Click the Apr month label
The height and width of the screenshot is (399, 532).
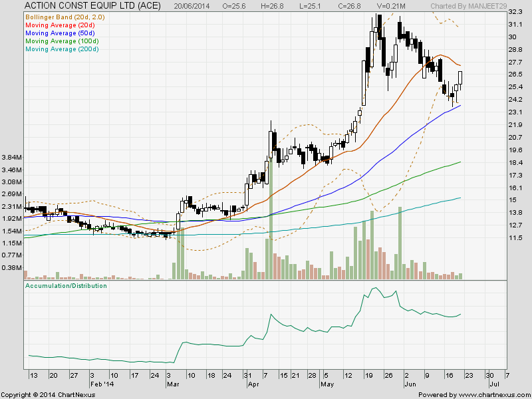click(x=253, y=384)
